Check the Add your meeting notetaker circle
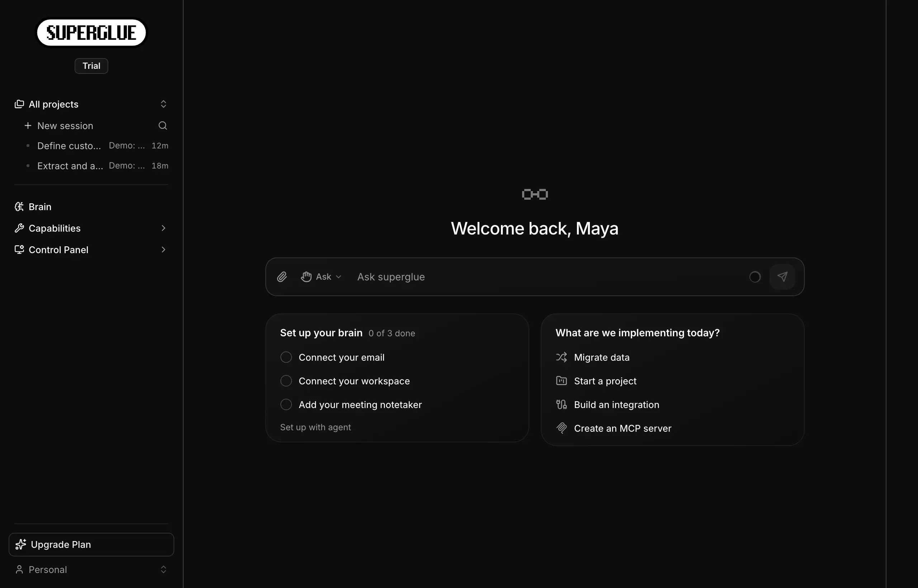Screen dimensions: 918x588 [x=286, y=405]
